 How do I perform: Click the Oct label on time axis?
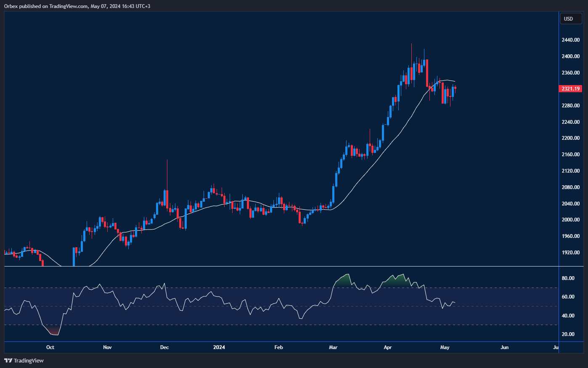click(x=50, y=347)
